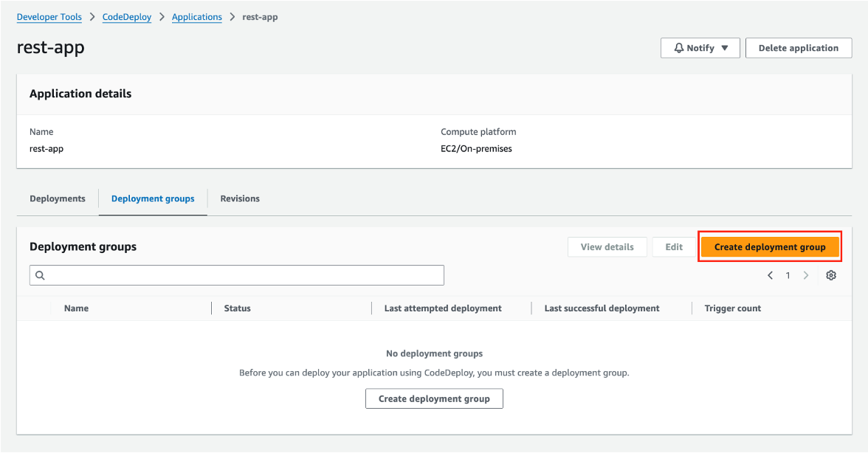Focus the deployment groups search field
This screenshot has width=868, height=453.
coord(237,275)
